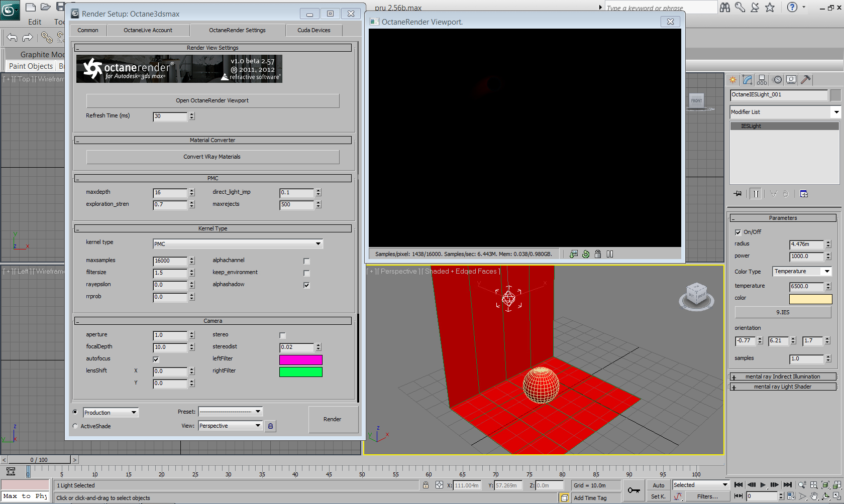844x504 pixels.
Task: Select the Zoom viewport tool
Action: tap(802, 485)
